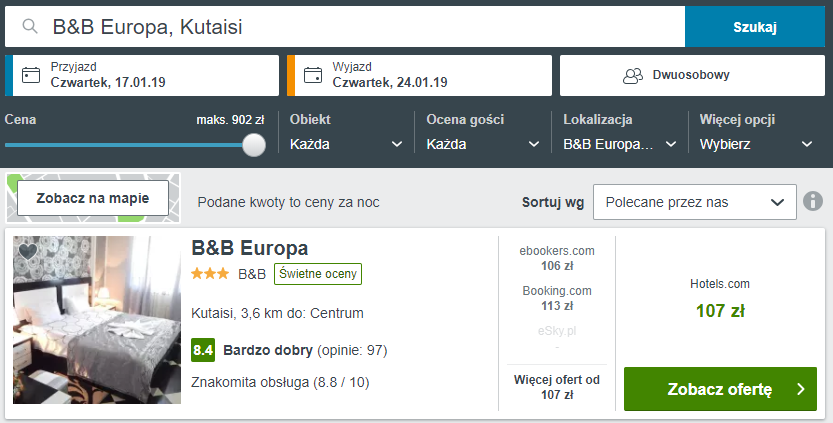The image size is (833, 423).
Task: Click the 8.4 rating badge
Action: click(203, 350)
